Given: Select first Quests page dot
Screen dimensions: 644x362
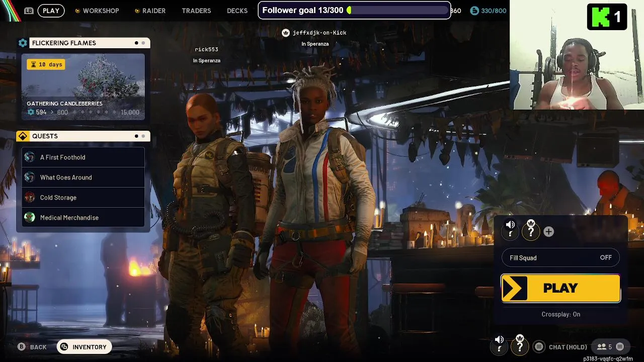Looking at the screenshot, I should click(136, 136).
